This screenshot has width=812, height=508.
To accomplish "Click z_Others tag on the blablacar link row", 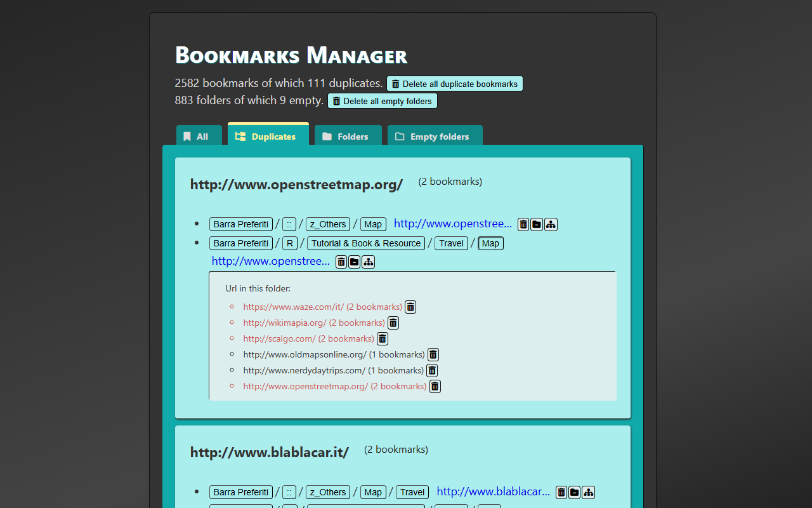I will pyautogui.click(x=328, y=492).
